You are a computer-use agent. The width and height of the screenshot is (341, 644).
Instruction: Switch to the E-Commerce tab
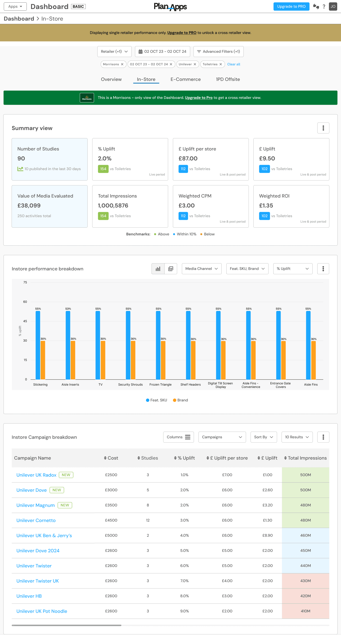click(x=185, y=79)
